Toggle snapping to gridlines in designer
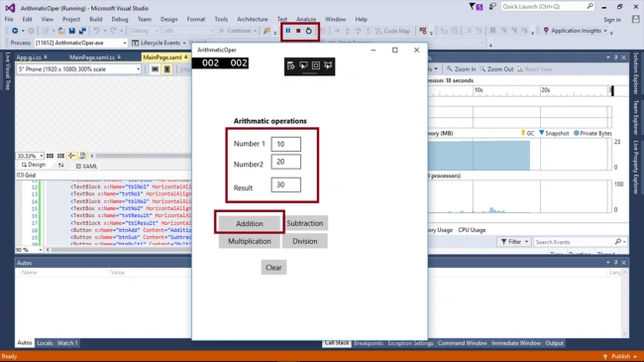 60,156
